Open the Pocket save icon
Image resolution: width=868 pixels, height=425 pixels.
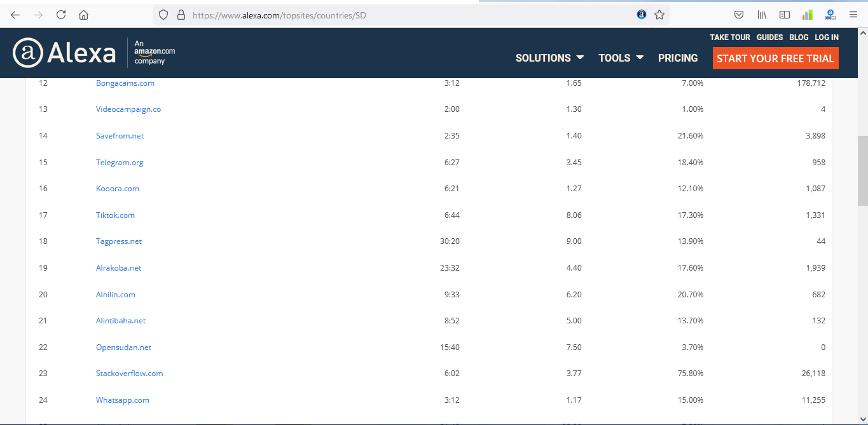(x=739, y=15)
